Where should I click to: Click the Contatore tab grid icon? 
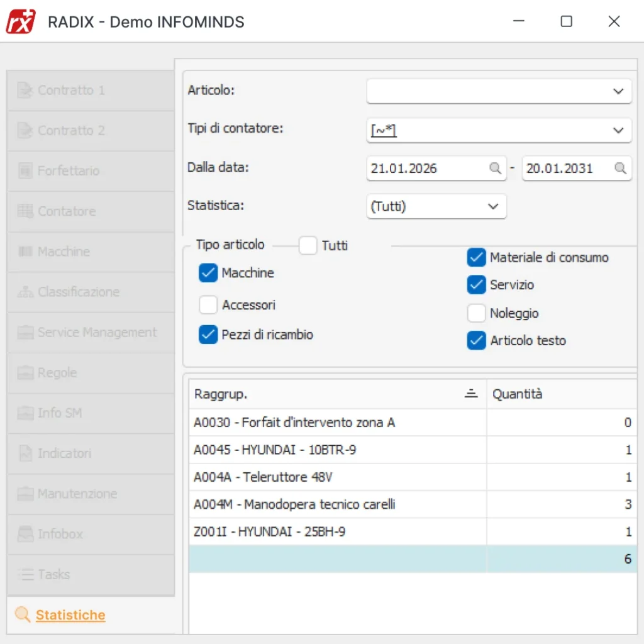click(25, 211)
